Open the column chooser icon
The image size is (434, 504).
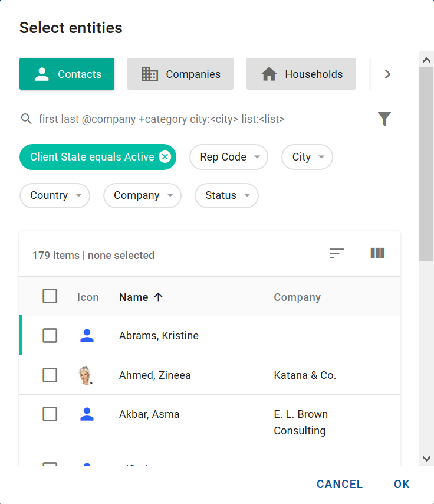[x=377, y=253]
